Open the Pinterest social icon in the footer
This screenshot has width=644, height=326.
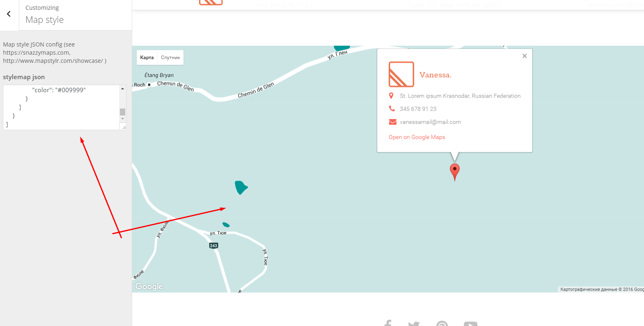tap(442, 324)
